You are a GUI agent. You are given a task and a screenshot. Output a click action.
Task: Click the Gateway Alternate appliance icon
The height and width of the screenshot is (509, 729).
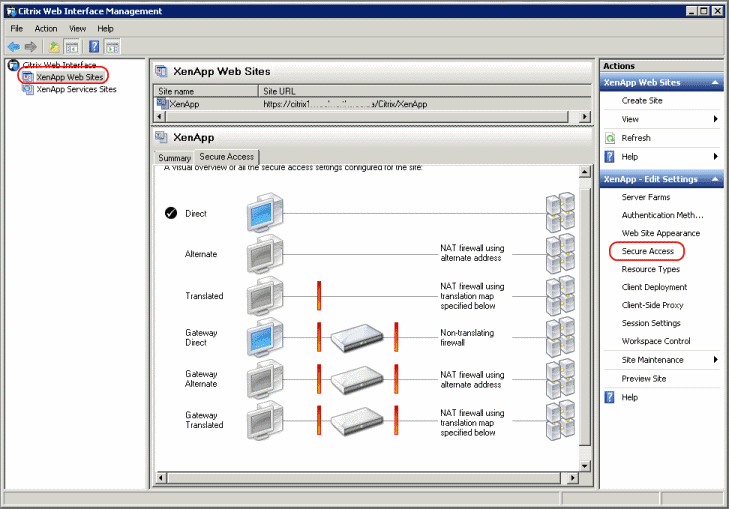pyautogui.click(x=357, y=380)
